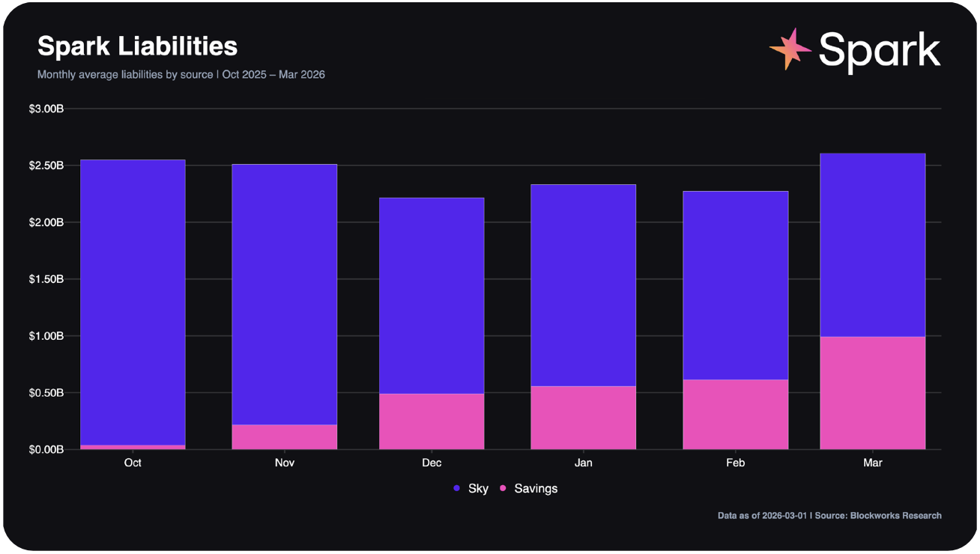980x554 pixels.
Task: Toggle the Savings legend entry
Action: [528, 489]
